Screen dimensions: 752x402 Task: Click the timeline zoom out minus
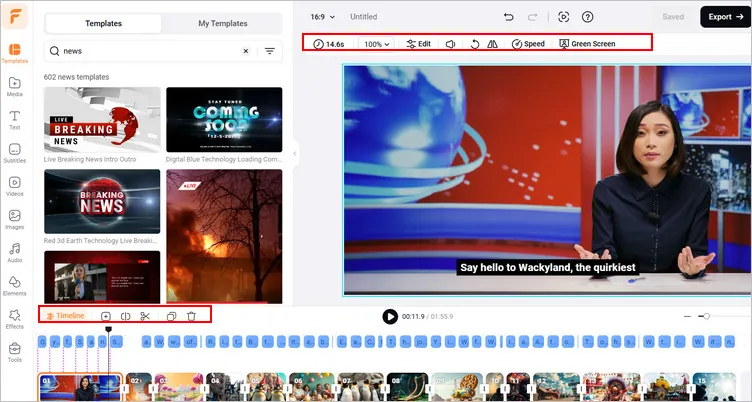[x=687, y=316]
